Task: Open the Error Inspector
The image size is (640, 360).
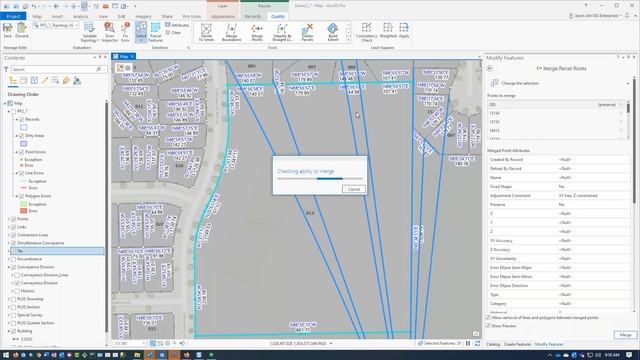Action: pos(109,32)
